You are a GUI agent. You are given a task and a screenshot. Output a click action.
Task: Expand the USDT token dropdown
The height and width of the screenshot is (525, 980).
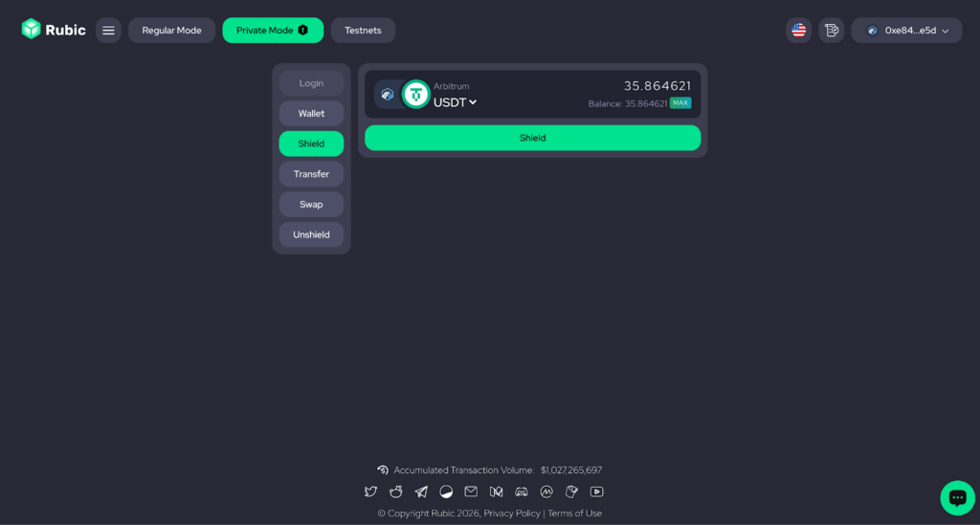coord(456,102)
